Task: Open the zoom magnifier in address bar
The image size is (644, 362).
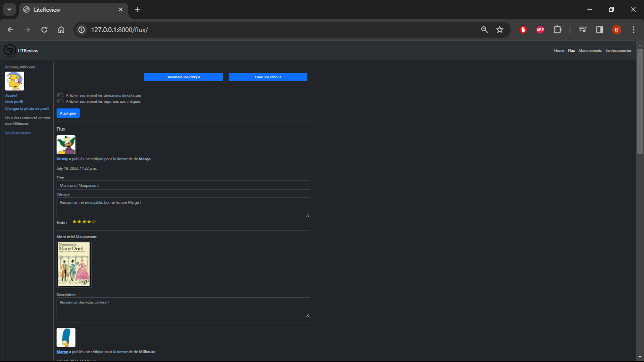Action: click(x=484, y=30)
